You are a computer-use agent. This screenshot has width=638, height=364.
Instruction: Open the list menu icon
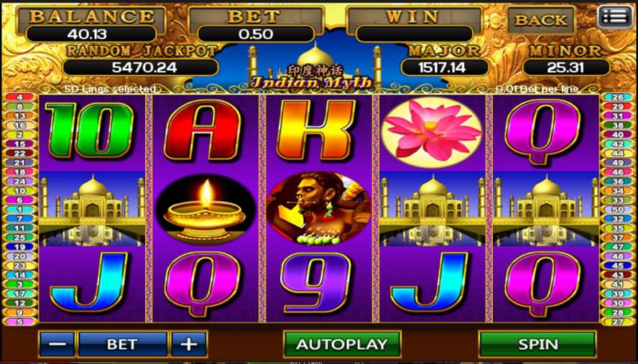pyautogui.click(x=615, y=17)
